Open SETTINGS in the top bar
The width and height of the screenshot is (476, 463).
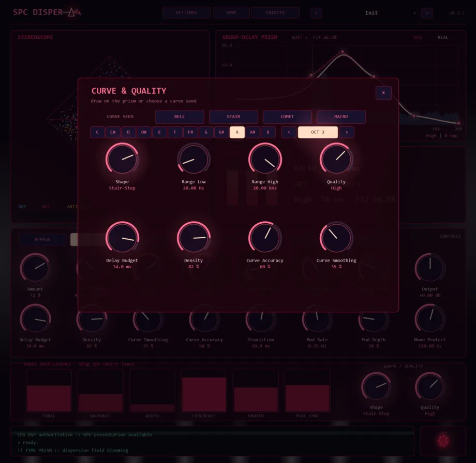tap(186, 12)
